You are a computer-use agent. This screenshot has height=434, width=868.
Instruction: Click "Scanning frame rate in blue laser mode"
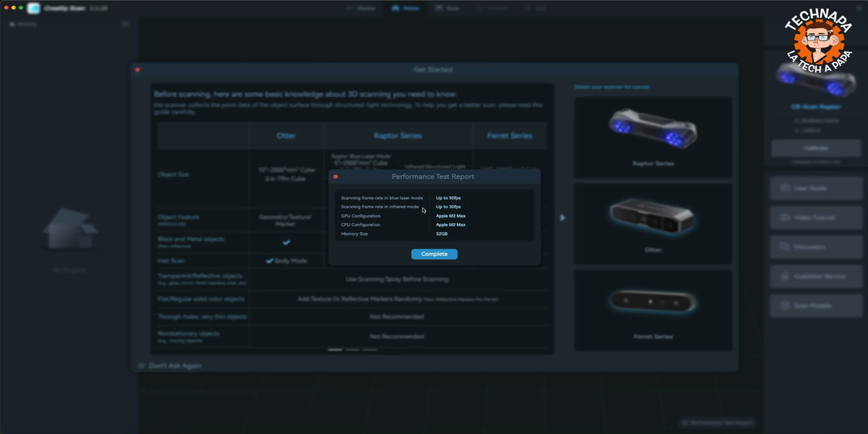click(x=382, y=197)
